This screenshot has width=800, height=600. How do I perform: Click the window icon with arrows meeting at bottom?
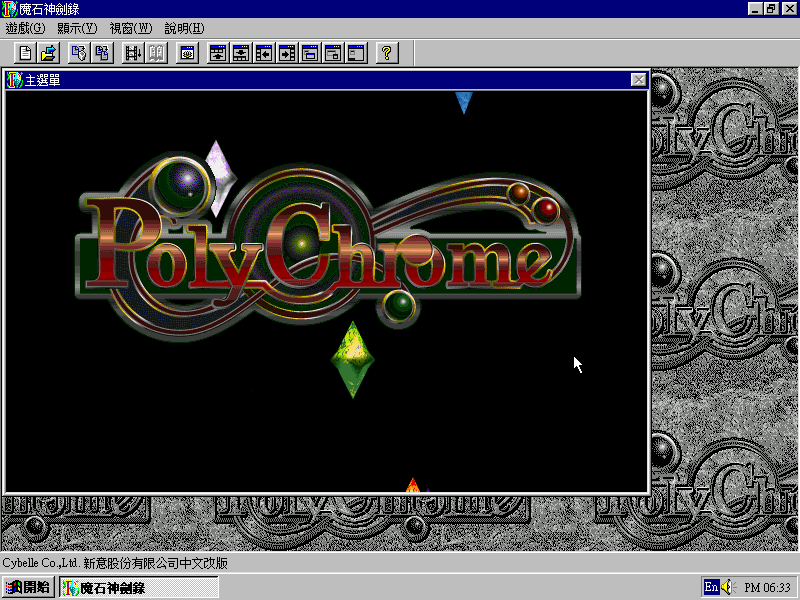[x=218, y=53]
